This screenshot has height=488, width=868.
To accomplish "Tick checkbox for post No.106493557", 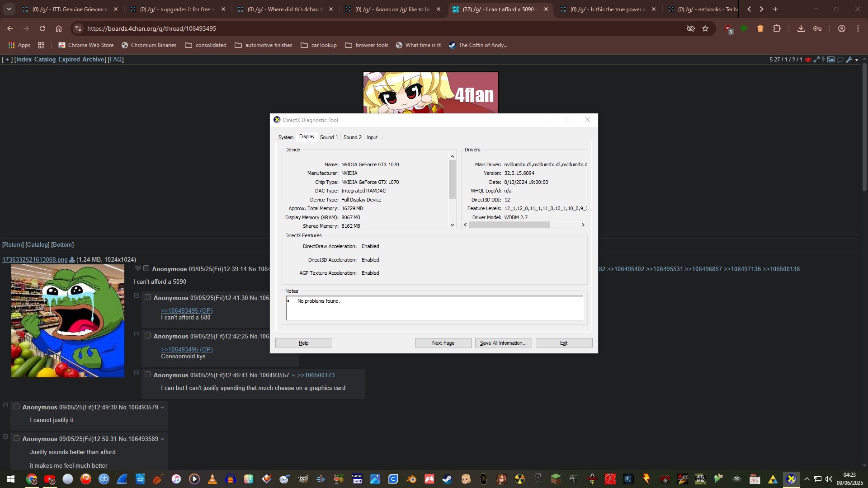I will click(x=147, y=375).
